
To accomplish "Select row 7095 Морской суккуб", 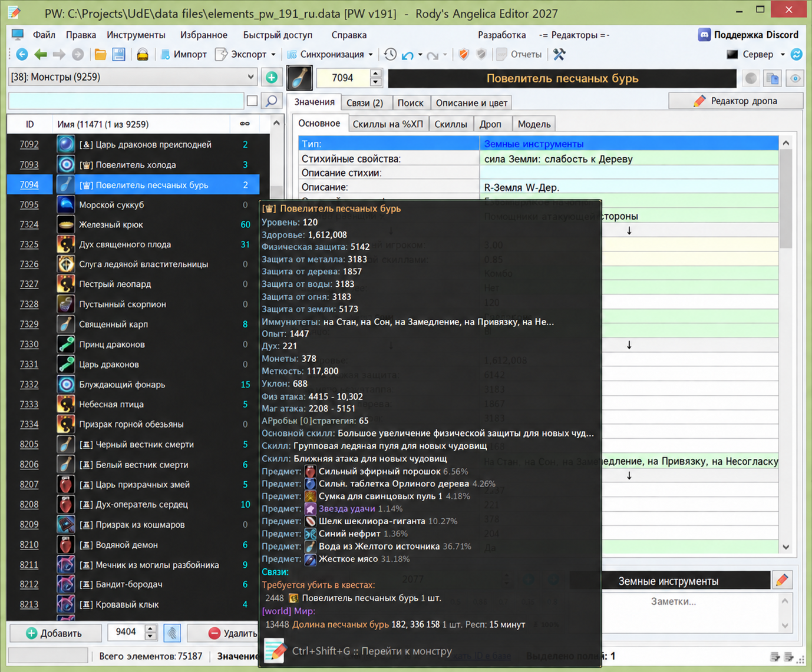I will pos(133,205).
